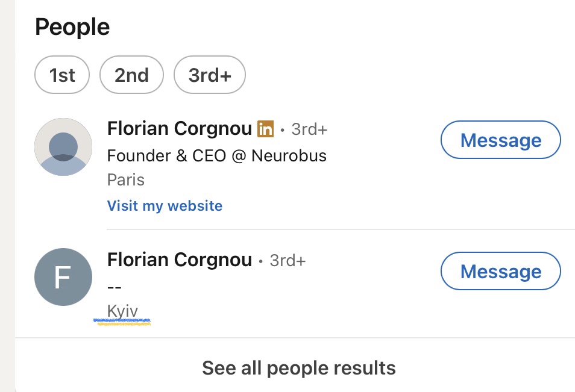Click the Paris location text

point(125,179)
